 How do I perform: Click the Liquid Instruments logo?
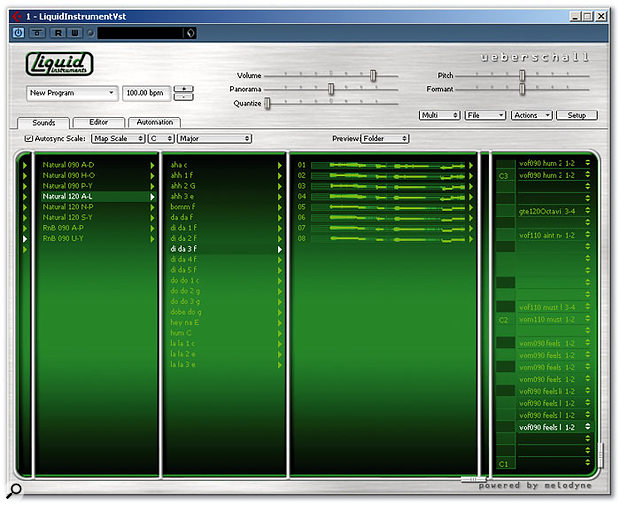tap(59, 64)
